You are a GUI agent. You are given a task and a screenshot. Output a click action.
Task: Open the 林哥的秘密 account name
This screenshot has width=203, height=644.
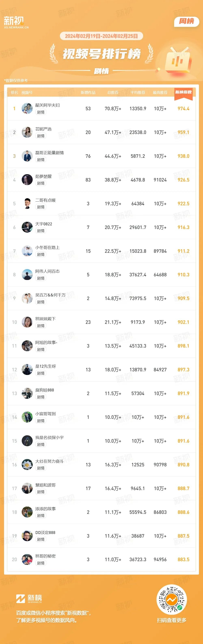(45, 556)
